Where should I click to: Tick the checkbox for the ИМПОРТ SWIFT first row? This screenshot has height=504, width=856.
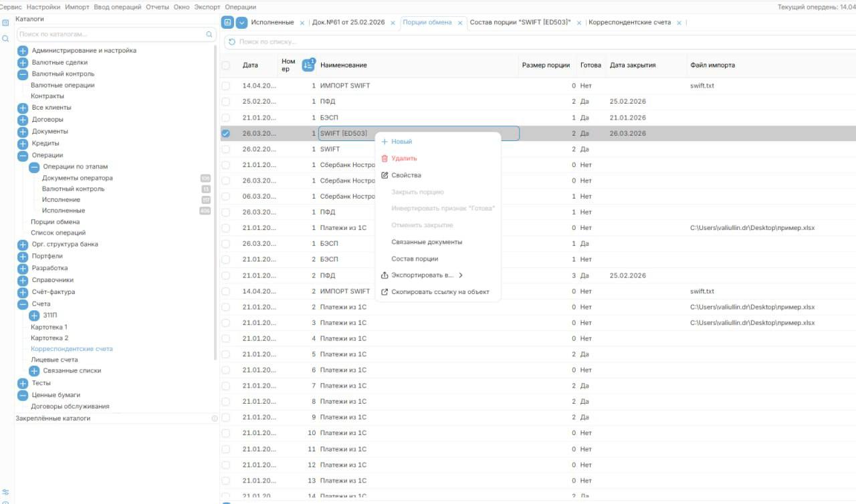pos(226,86)
